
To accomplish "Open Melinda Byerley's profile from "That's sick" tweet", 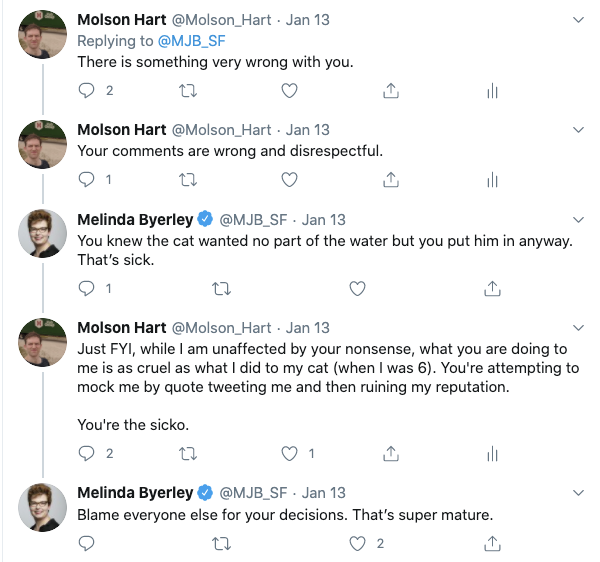I will 134,219.
